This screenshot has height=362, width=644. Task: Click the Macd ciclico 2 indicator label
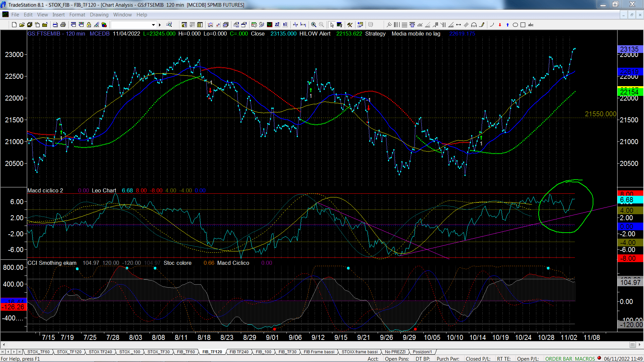pyautogui.click(x=45, y=190)
